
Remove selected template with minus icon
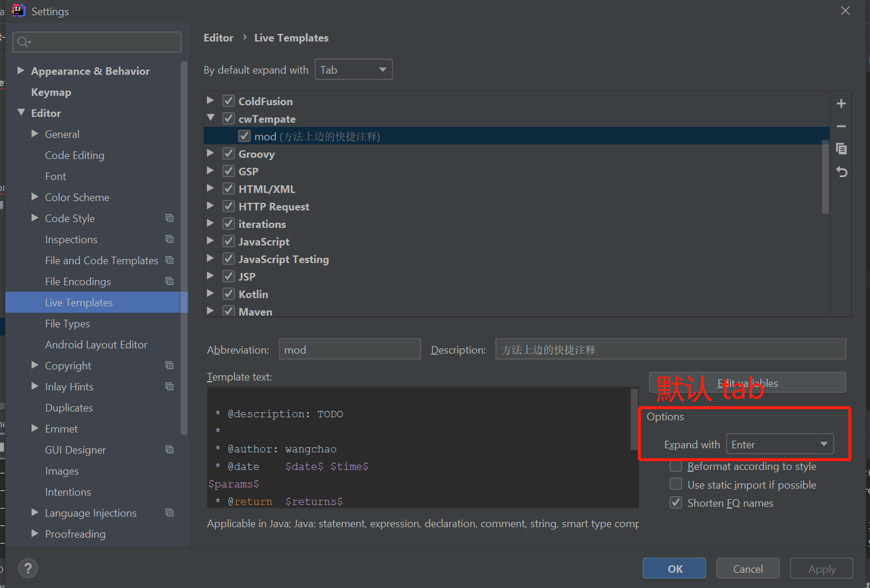(x=841, y=126)
